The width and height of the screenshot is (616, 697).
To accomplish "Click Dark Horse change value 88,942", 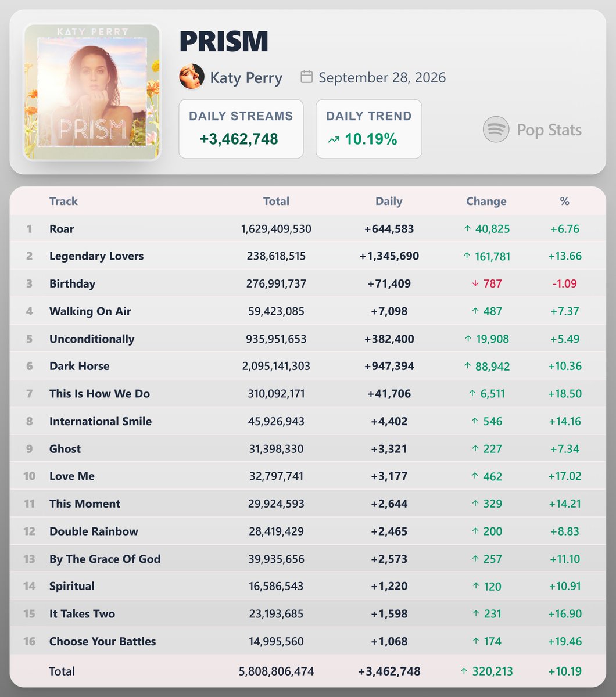I will 493,366.
